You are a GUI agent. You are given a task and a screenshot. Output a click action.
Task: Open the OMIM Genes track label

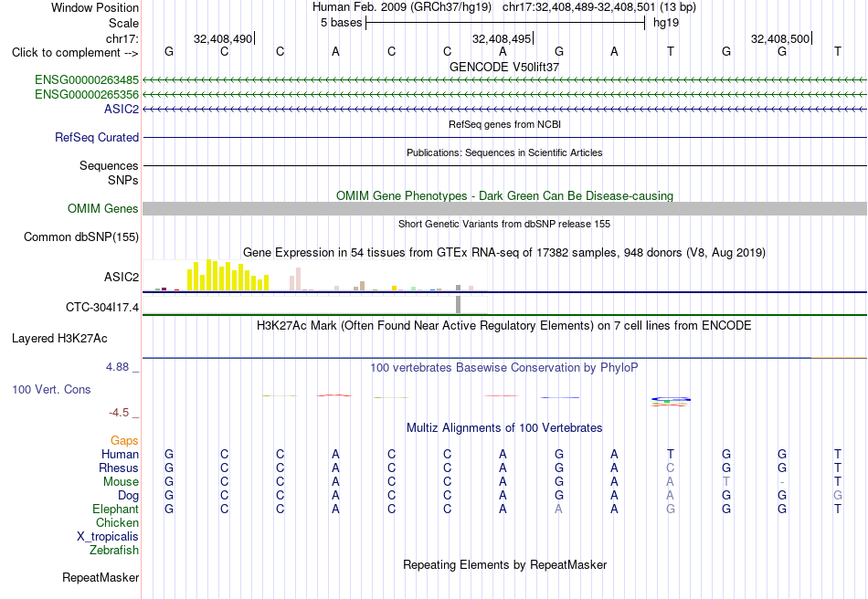103,208
